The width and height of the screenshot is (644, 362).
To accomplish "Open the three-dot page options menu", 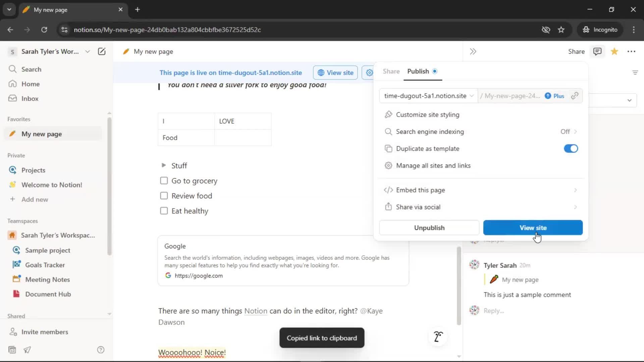I will 631,51.
